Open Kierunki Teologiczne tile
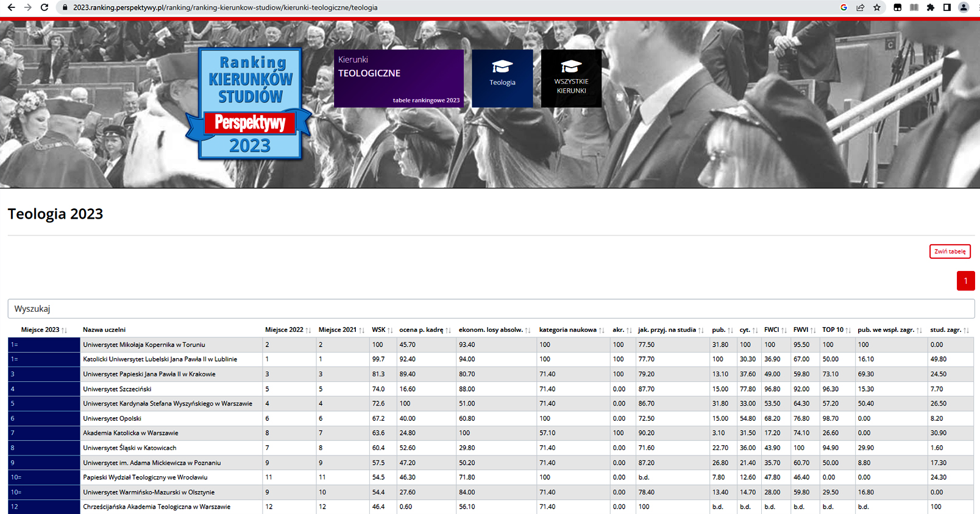This screenshot has width=980, height=514. point(399,79)
